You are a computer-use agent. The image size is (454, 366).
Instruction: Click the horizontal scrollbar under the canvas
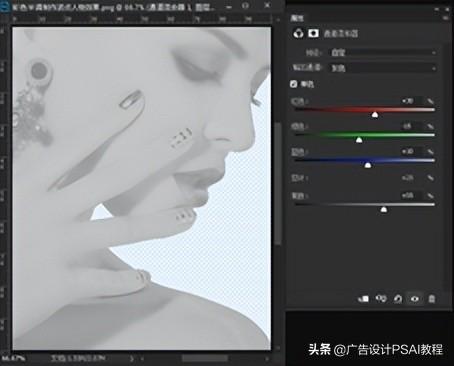[x=205, y=359]
